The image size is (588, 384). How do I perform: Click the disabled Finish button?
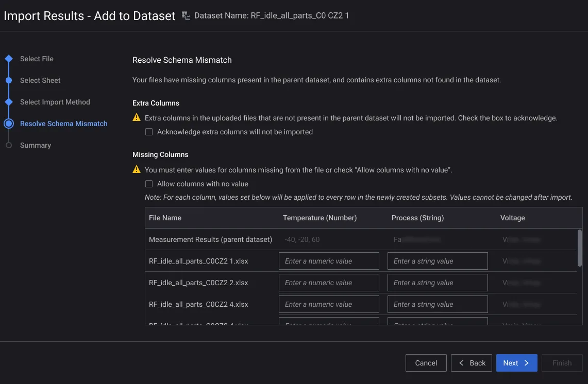tap(562, 363)
